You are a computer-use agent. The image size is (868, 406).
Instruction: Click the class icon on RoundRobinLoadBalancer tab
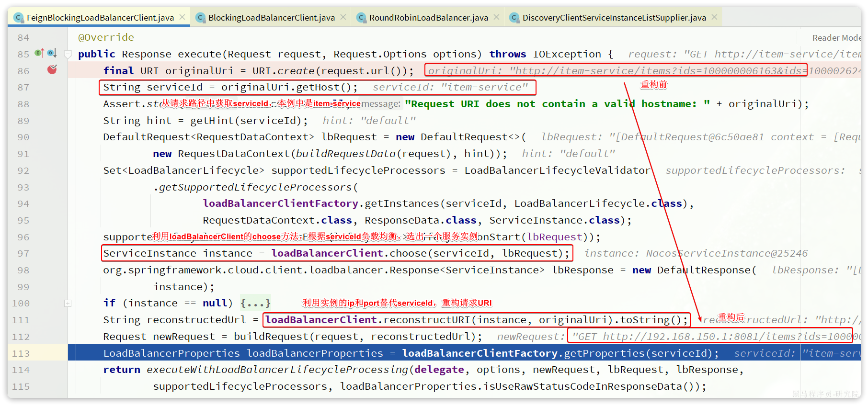point(362,18)
